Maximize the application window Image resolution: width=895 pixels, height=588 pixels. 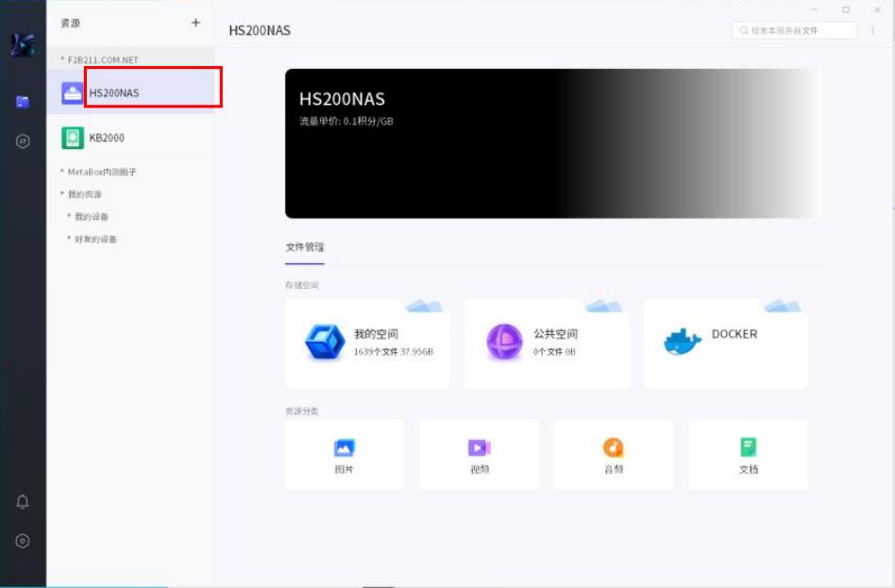click(x=846, y=9)
